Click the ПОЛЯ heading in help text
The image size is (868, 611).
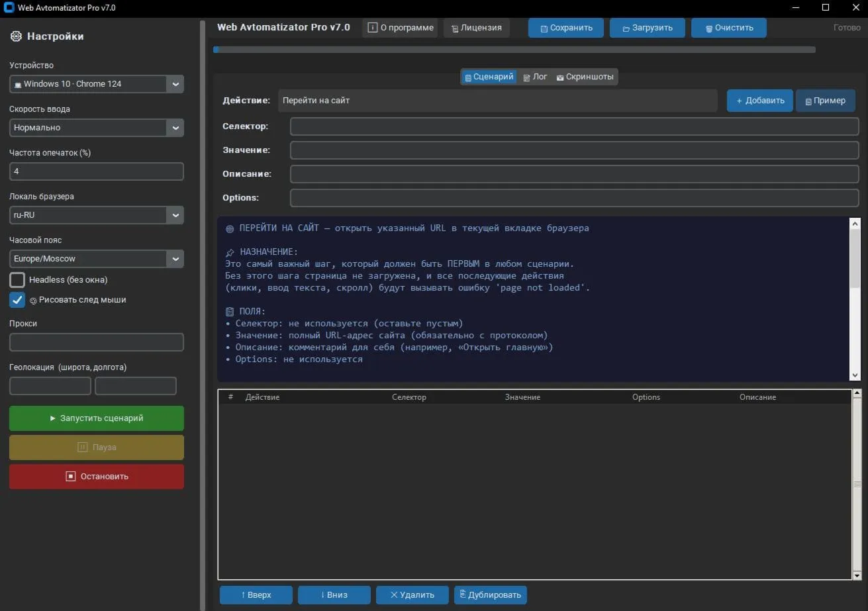click(253, 312)
